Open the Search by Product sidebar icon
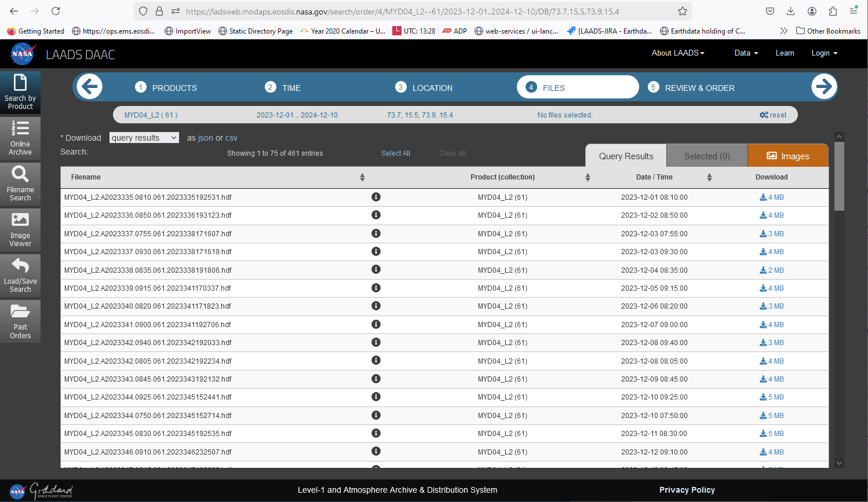Image resolution: width=868 pixels, height=502 pixels. click(20, 92)
